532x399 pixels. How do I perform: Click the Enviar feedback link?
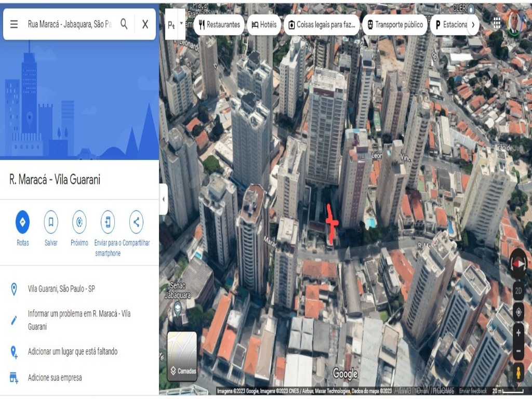pyautogui.click(x=473, y=391)
